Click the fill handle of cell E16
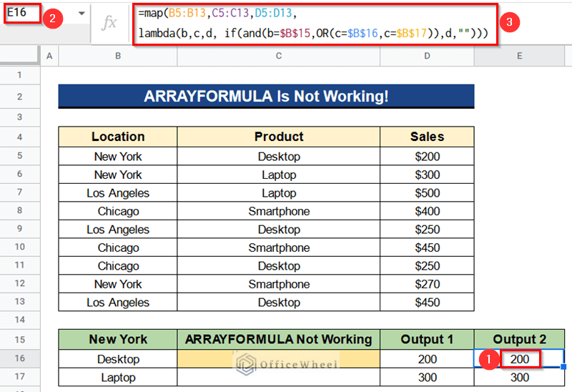572x392 pixels. [x=563, y=366]
